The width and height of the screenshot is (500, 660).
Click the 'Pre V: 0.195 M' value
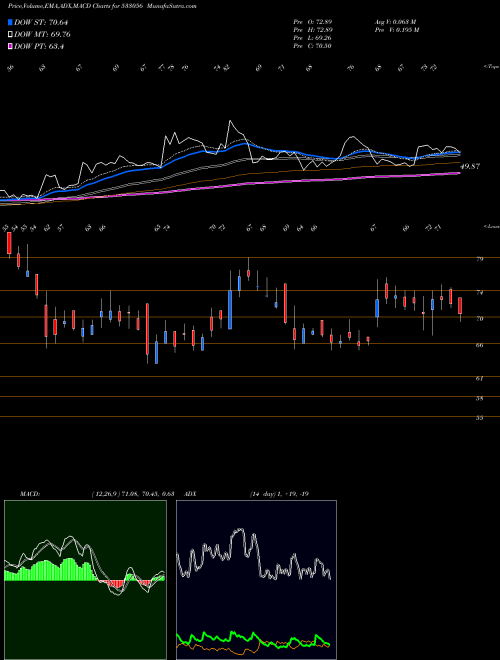[396, 30]
